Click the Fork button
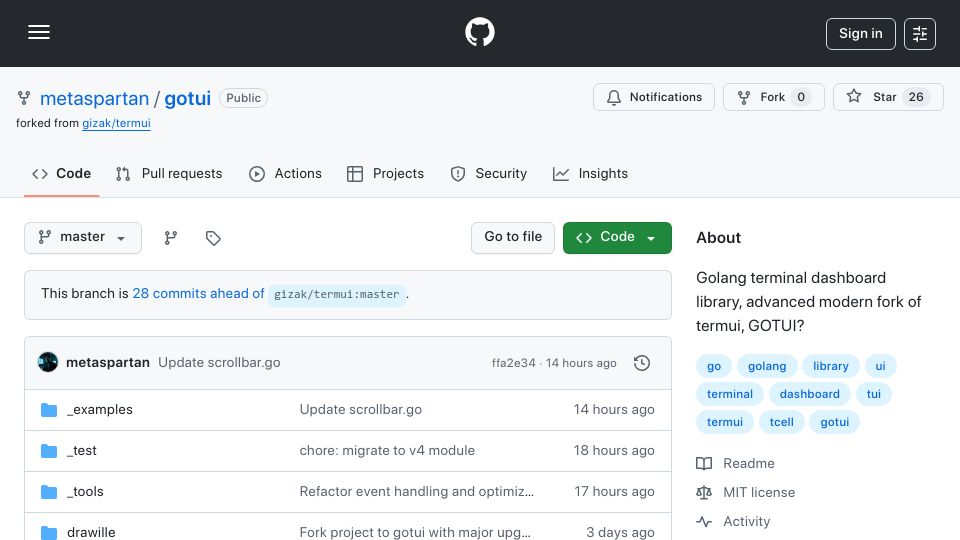The height and width of the screenshot is (540, 960). (773, 97)
